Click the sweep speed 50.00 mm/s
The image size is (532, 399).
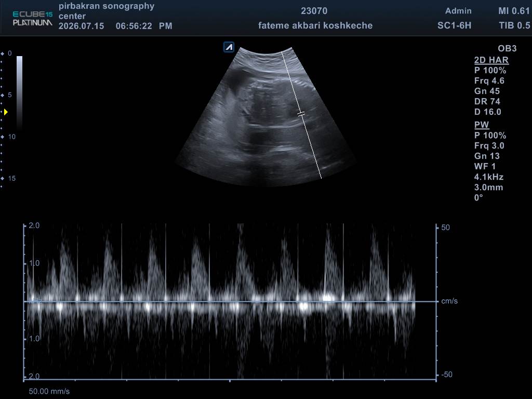coord(49,391)
